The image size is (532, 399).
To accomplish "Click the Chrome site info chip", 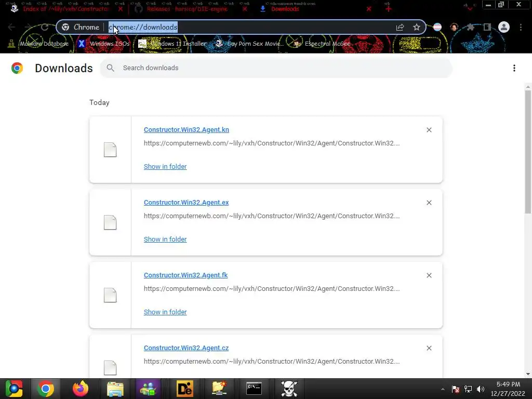I will click(81, 27).
